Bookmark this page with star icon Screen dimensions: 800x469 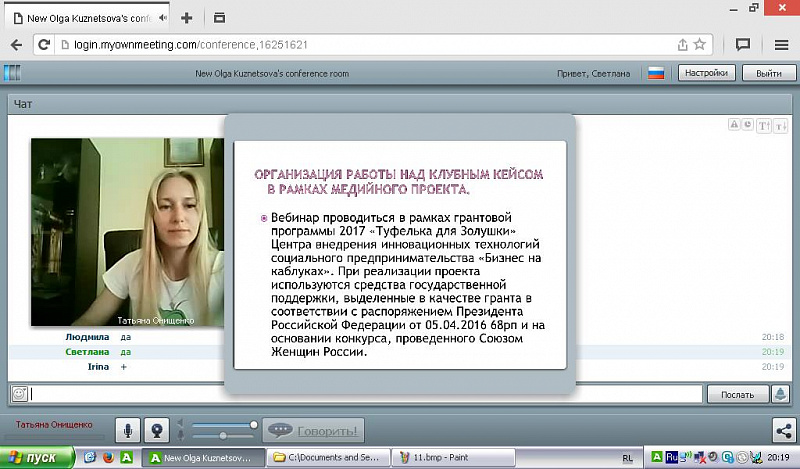700,44
